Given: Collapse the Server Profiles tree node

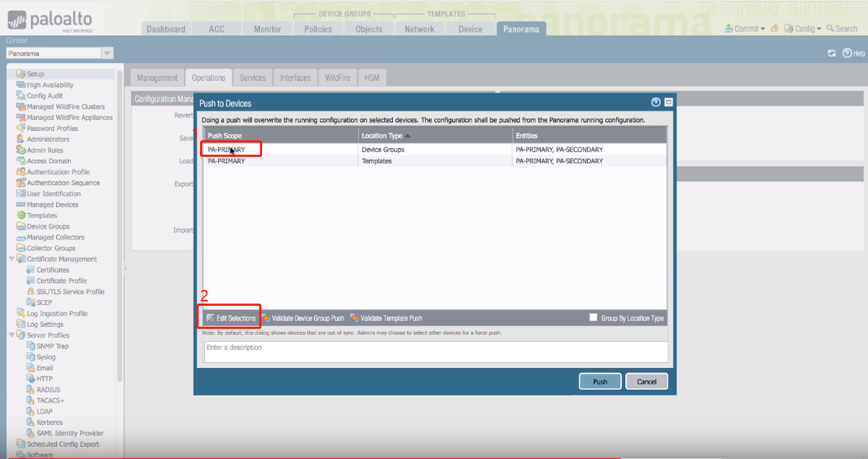Looking at the screenshot, I should pyautogui.click(x=12, y=335).
